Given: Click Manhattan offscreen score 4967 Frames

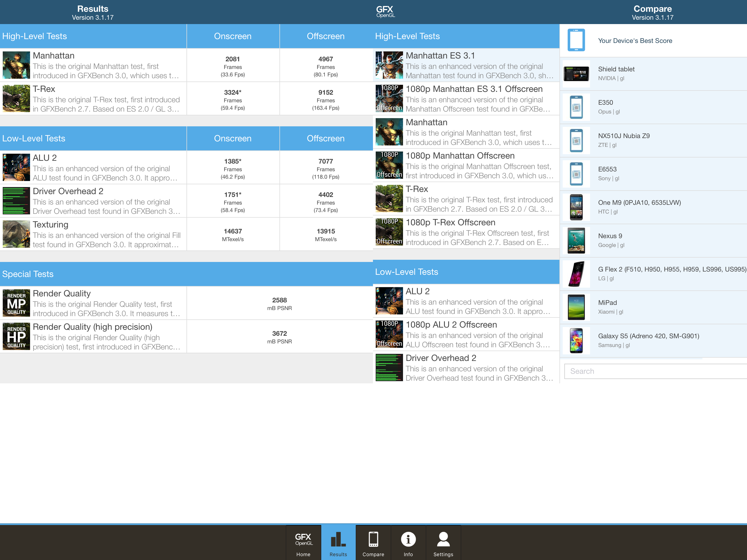Looking at the screenshot, I should pyautogui.click(x=326, y=66).
